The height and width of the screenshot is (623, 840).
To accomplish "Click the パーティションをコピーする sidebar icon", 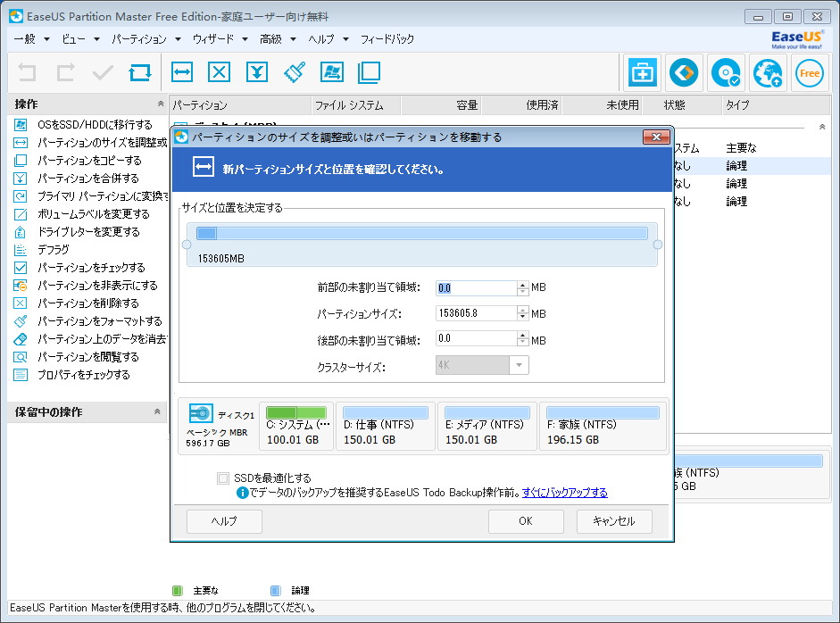I will click(21, 160).
